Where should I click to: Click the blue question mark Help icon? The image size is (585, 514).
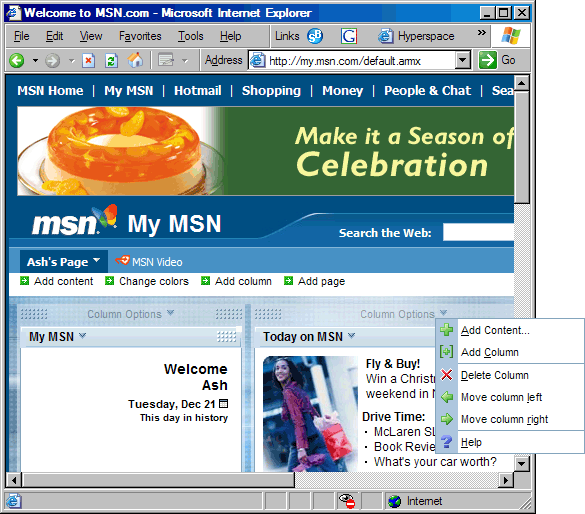tap(446, 442)
